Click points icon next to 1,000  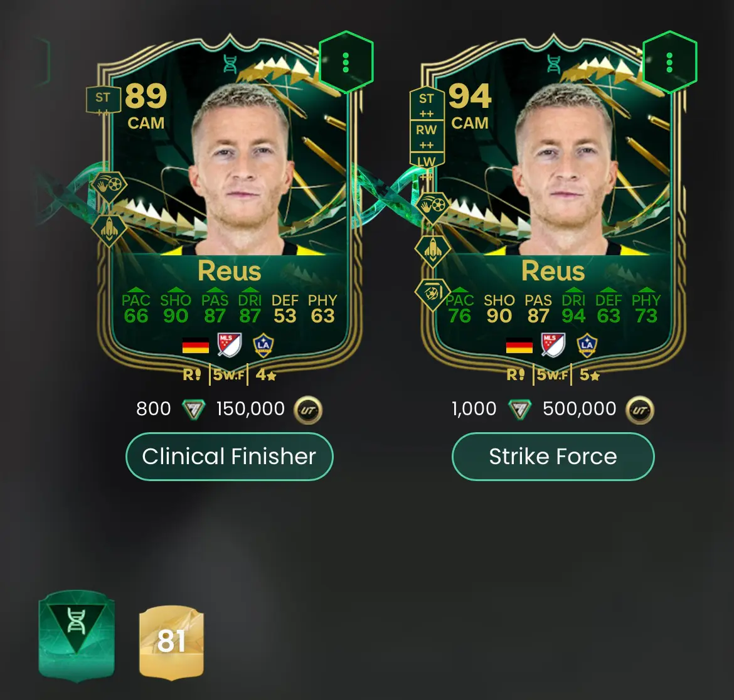[519, 410]
